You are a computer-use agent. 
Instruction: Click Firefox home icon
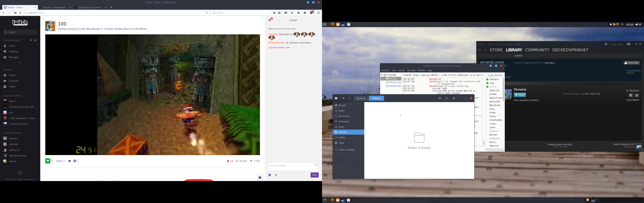pyautogui.click(x=299, y=13)
